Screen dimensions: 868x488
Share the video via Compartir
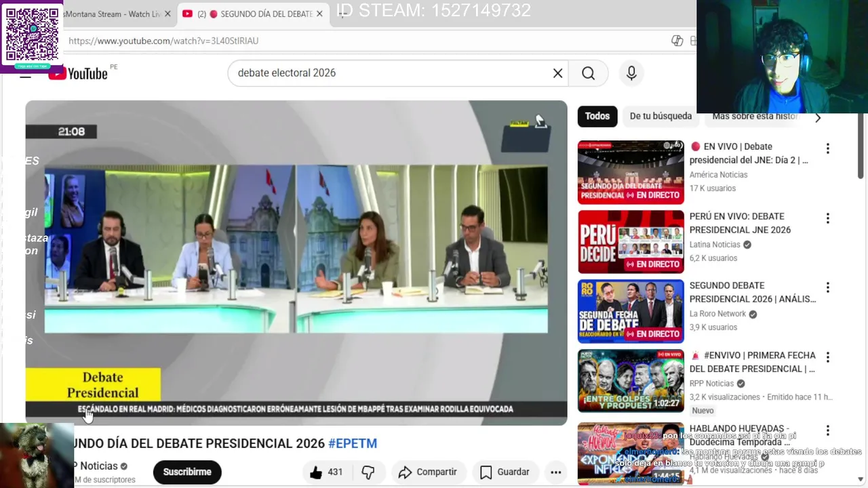427,472
